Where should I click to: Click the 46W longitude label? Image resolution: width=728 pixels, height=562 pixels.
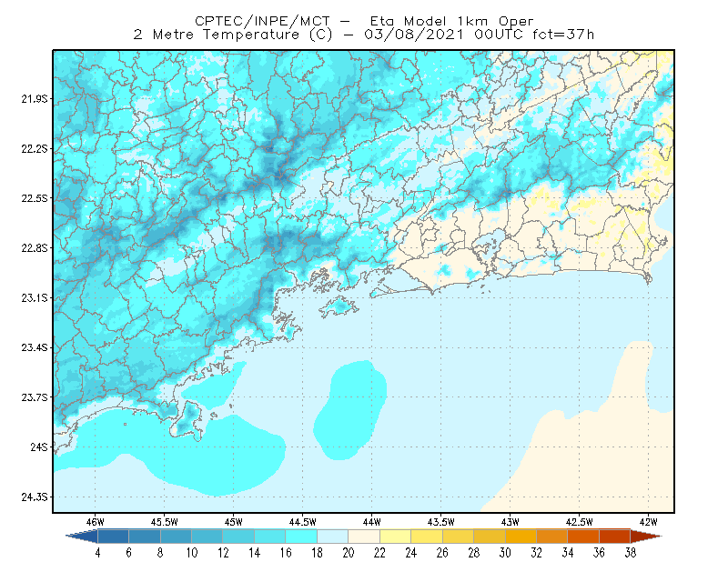(96, 522)
